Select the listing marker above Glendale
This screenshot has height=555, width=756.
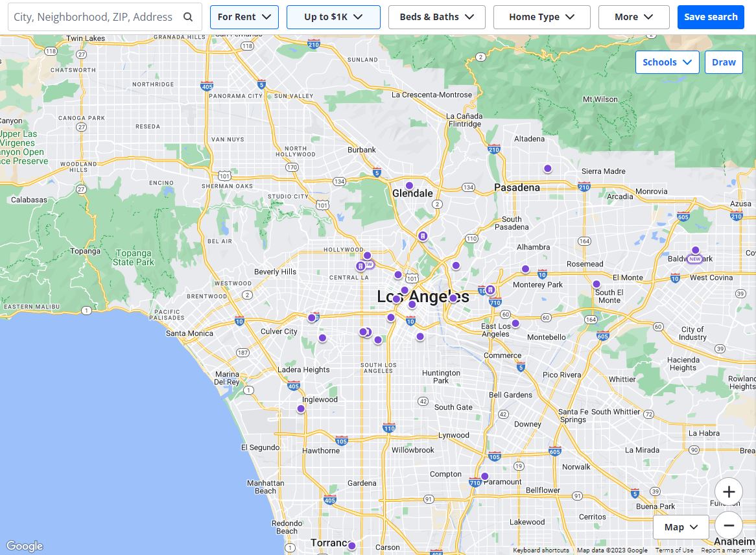click(409, 185)
